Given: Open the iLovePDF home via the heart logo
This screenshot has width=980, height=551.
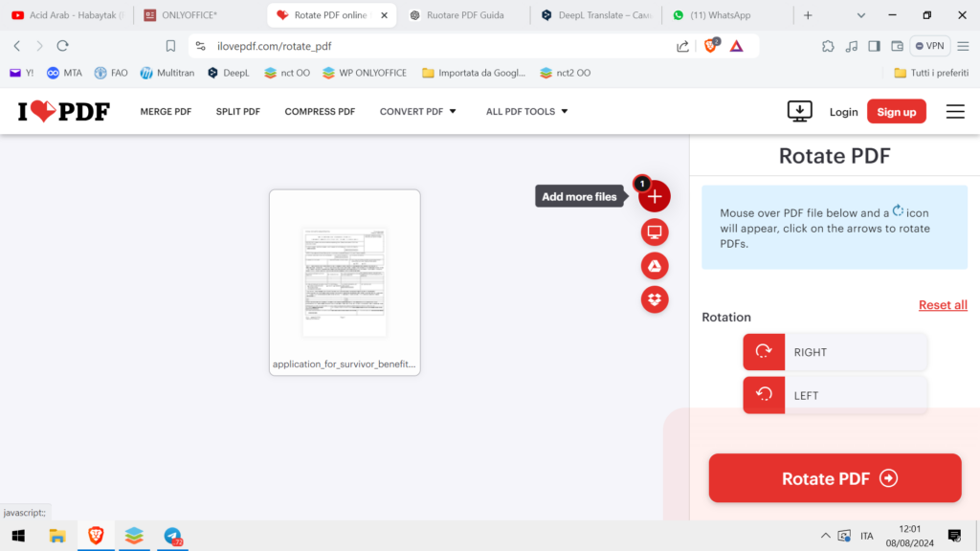Looking at the screenshot, I should [62, 111].
